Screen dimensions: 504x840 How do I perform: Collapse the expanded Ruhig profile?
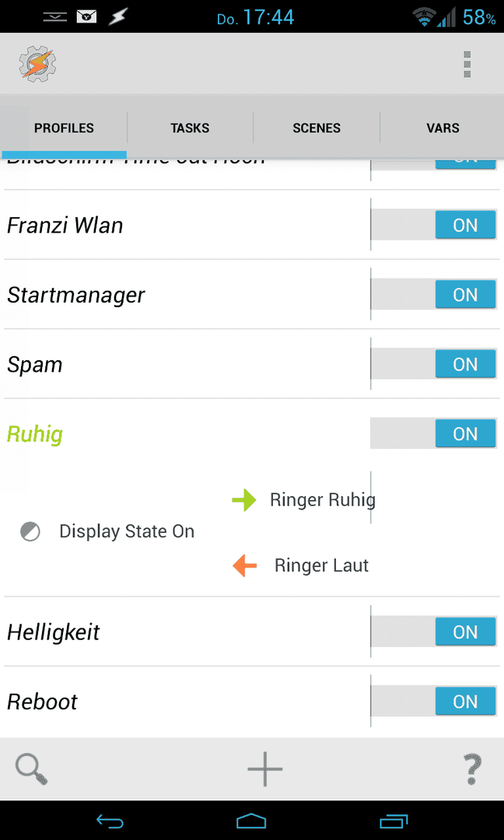(x=35, y=434)
